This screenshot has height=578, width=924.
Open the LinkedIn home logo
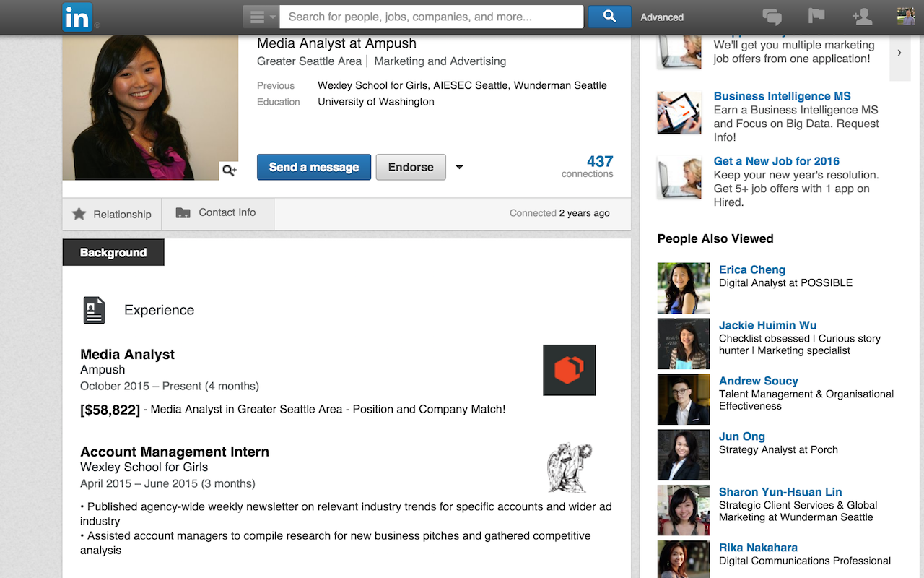click(x=77, y=17)
